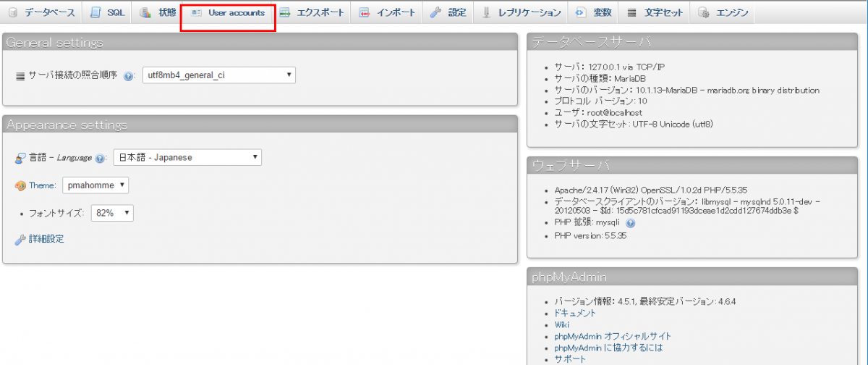This screenshot has height=365, width=868.
Task: Open the utf8mb4_general_ci collation dropdown
Action: pos(219,75)
